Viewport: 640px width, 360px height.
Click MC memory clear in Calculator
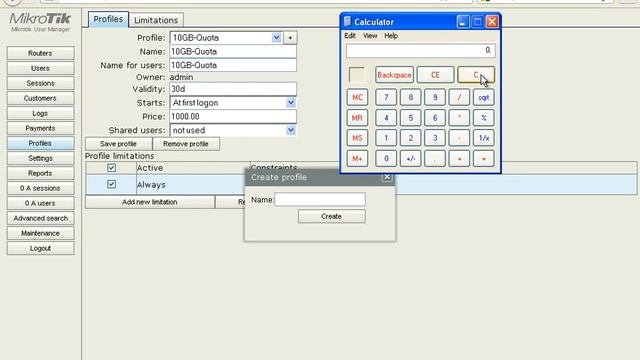click(x=357, y=98)
